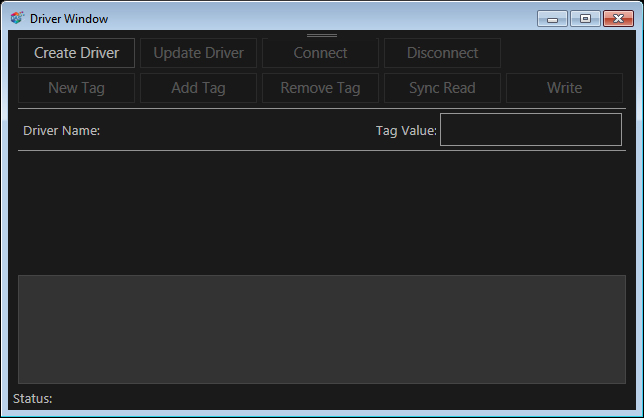Viewport: 644px width, 418px height.
Task: Focus the Tag Value input field
Action: (x=531, y=130)
